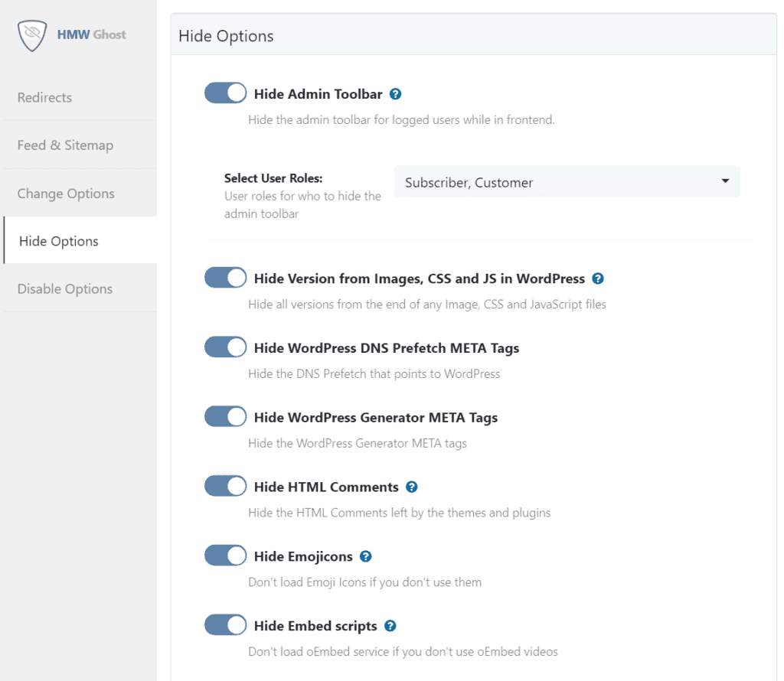Click the user roles dropdown arrow
Image resolution: width=784 pixels, height=681 pixels.
click(x=724, y=182)
